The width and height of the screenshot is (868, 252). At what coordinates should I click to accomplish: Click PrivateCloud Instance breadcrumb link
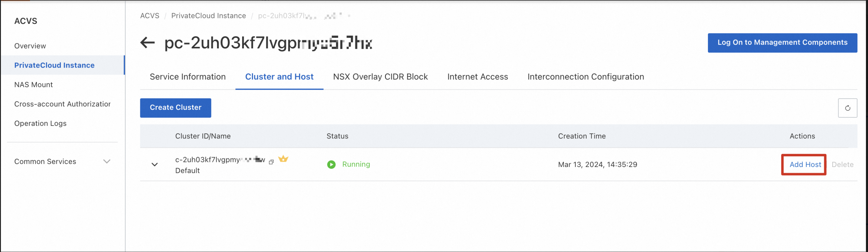(208, 16)
